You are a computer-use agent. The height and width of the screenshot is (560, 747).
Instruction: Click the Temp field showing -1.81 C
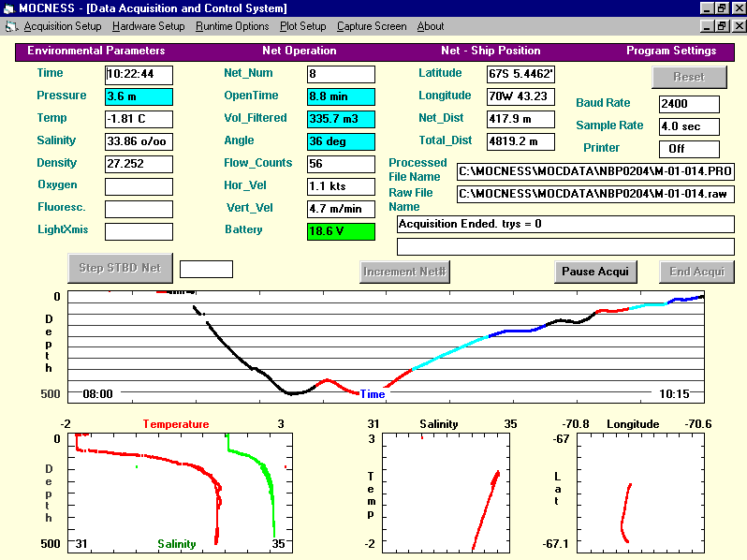[x=139, y=119]
